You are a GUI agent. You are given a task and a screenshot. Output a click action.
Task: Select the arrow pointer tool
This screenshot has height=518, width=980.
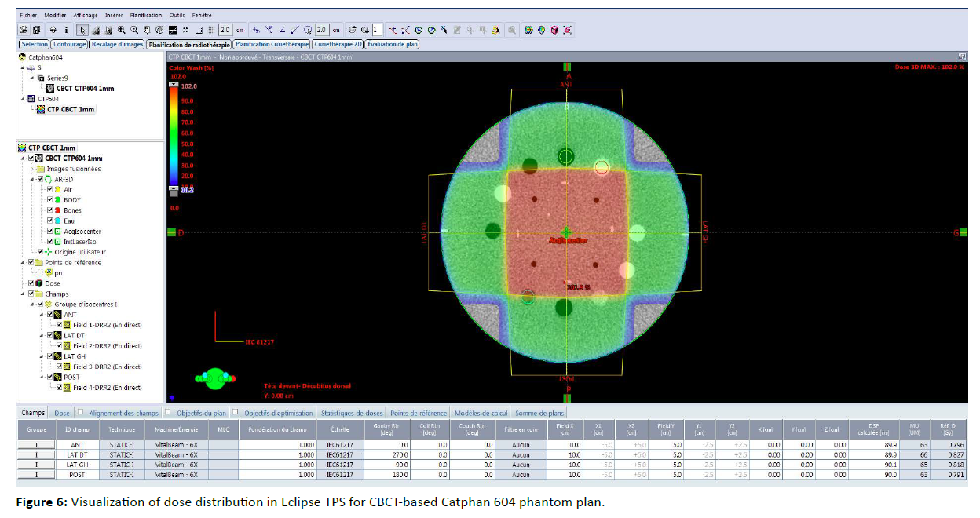[x=82, y=30]
